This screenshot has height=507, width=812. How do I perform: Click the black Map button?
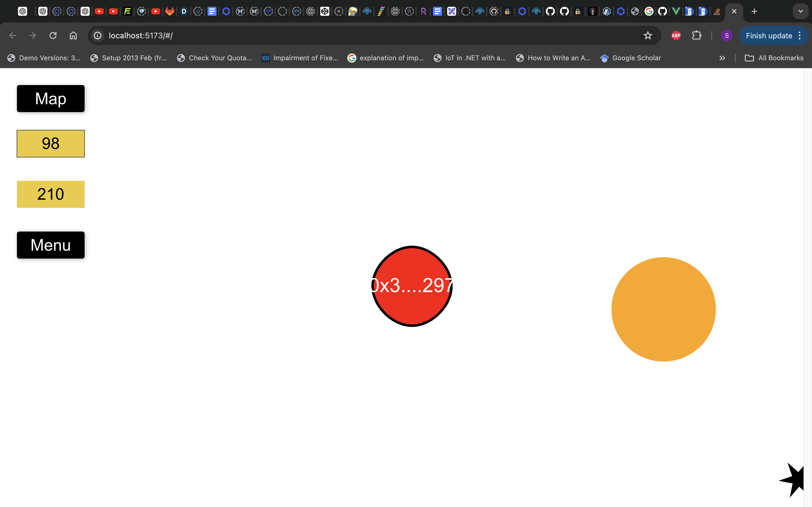tap(51, 99)
